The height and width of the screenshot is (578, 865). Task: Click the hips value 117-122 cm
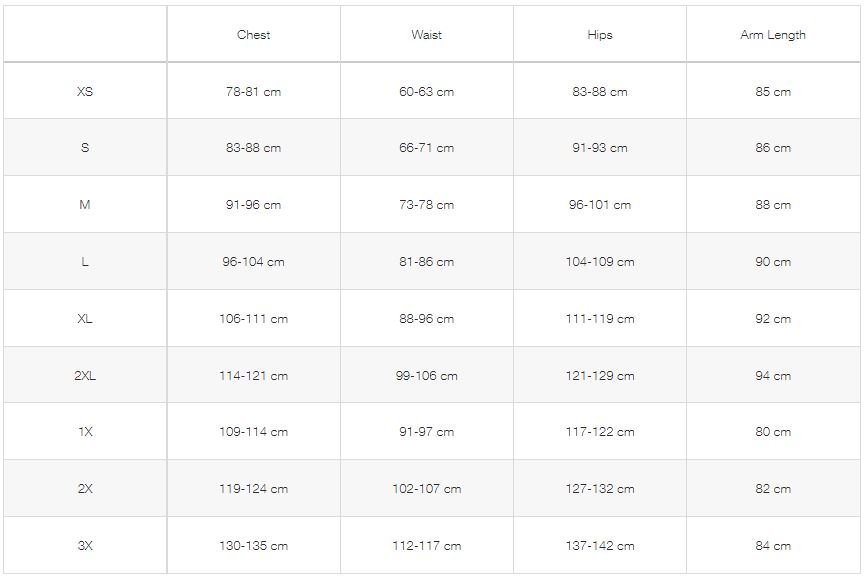(600, 431)
